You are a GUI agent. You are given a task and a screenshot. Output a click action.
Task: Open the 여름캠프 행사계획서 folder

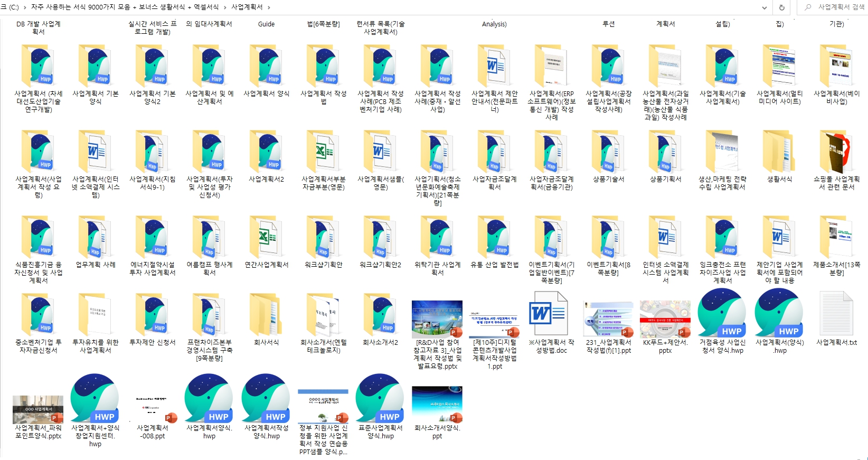pyautogui.click(x=209, y=237)
